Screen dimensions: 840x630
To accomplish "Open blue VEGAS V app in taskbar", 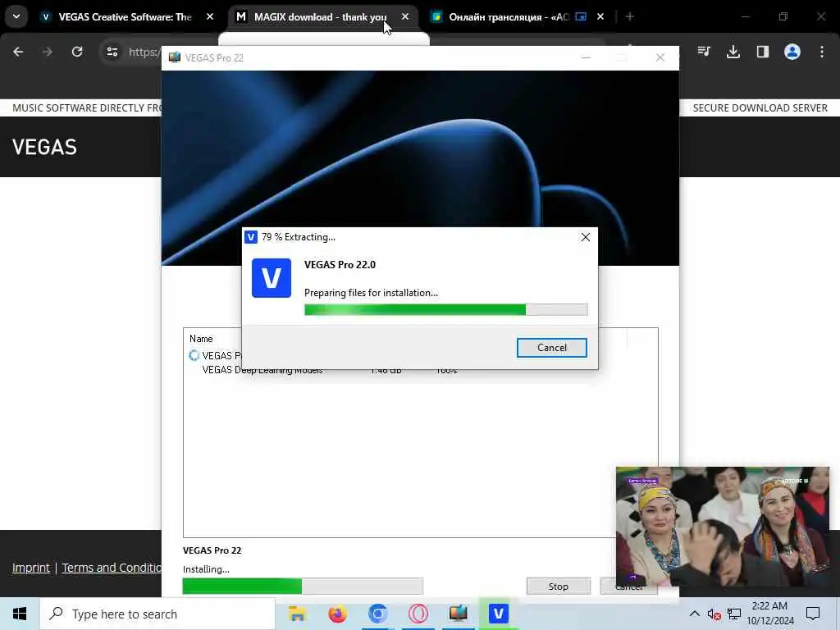I will click(498, 614).
